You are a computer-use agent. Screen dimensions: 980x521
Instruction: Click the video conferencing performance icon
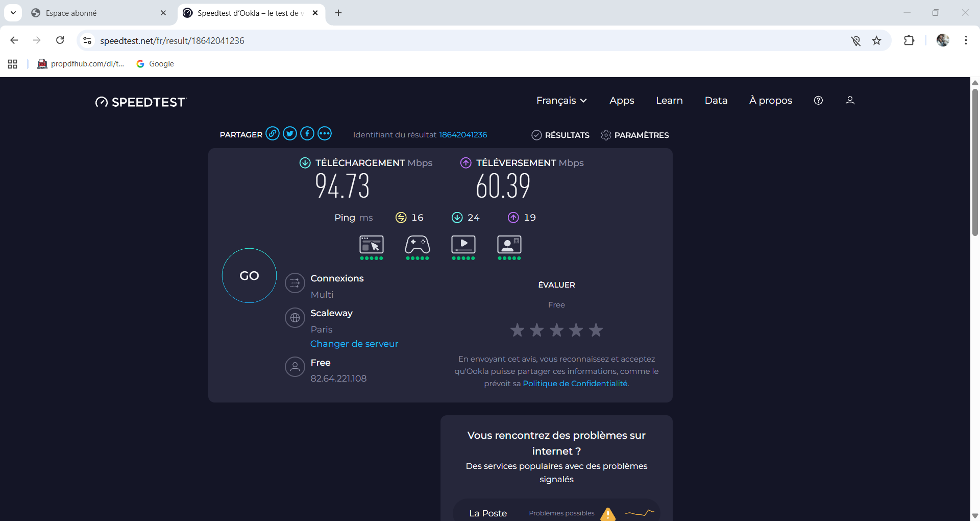pos(509,248)
